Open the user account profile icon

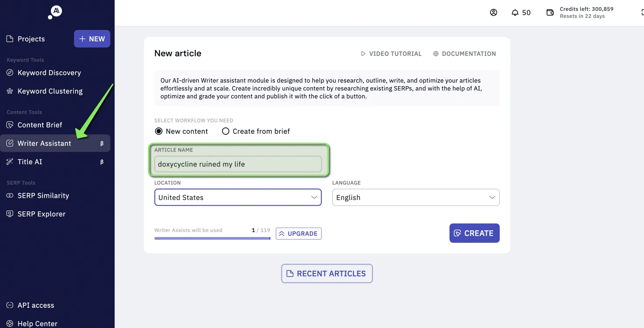point(493,13)
